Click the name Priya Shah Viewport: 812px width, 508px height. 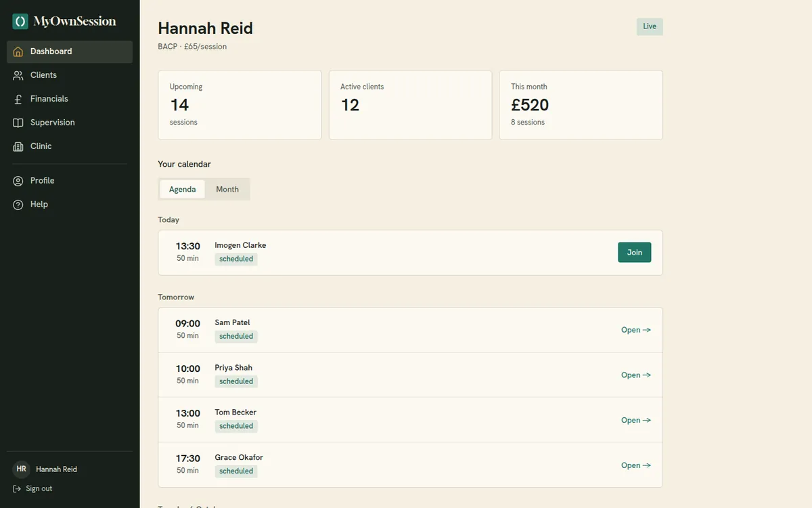click(233, 368)
